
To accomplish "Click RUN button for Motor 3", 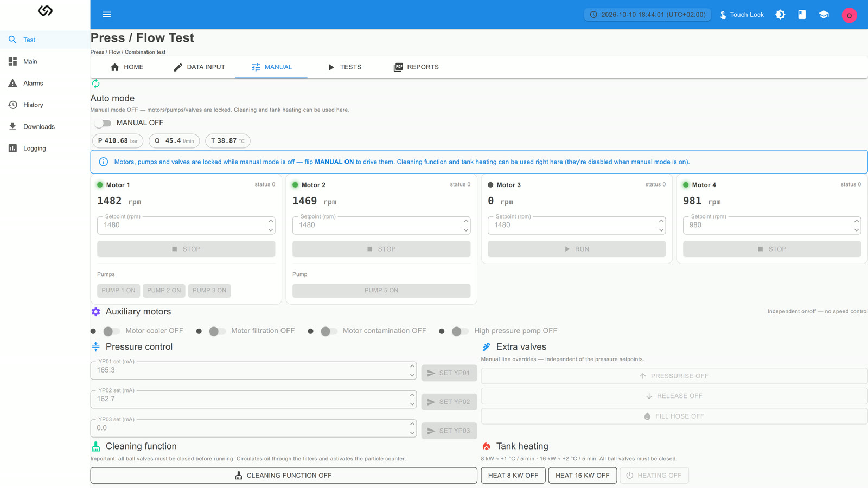I will [x=577, y=249].
